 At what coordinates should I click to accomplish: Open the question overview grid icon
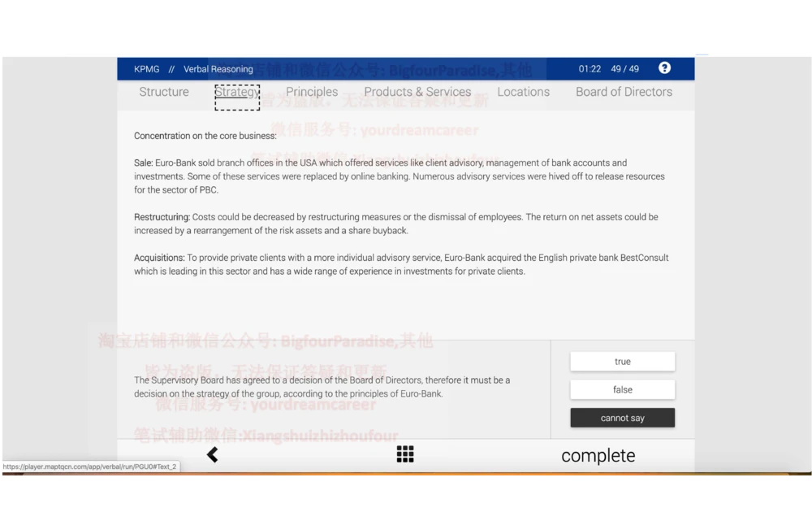pos(405,454)
